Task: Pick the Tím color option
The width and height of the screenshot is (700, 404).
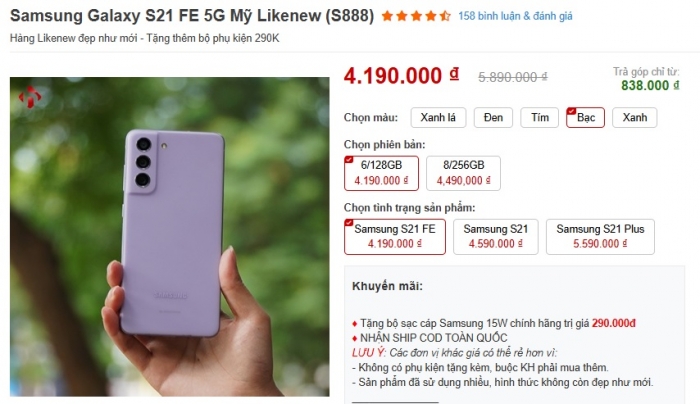Action: [x=540, y=118]
